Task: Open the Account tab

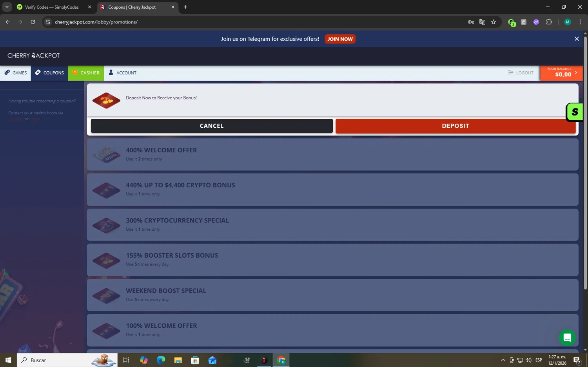Action: pyautogui.click(x=123, y=73)
